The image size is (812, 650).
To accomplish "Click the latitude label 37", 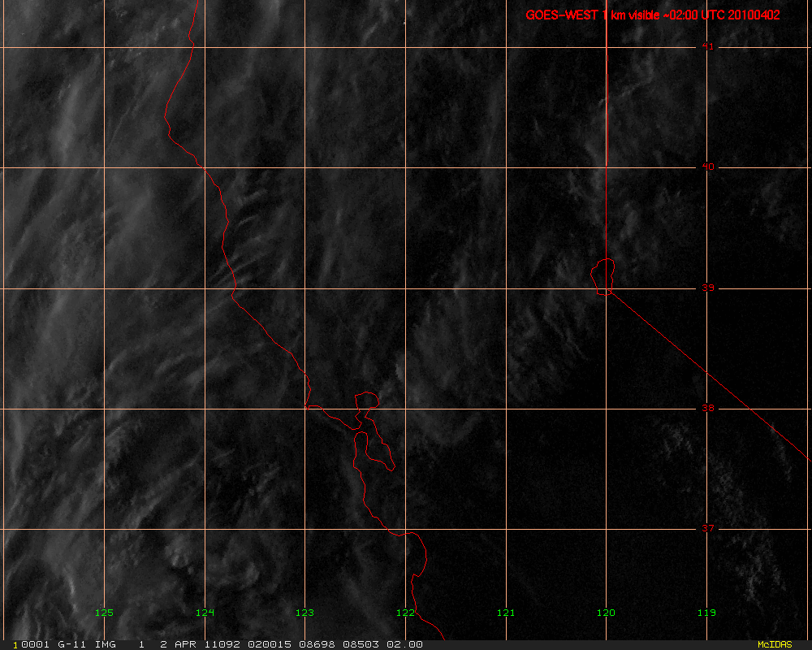I will [708, 528].
